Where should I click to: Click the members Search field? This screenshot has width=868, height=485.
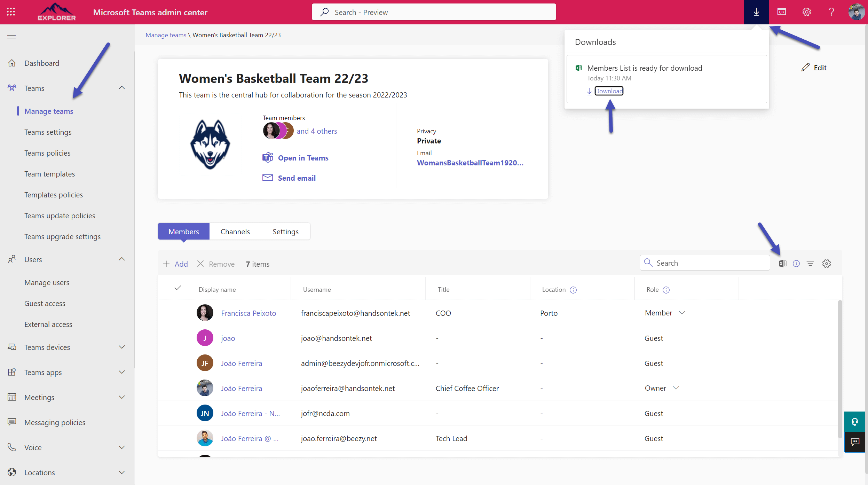coord(705,263)
